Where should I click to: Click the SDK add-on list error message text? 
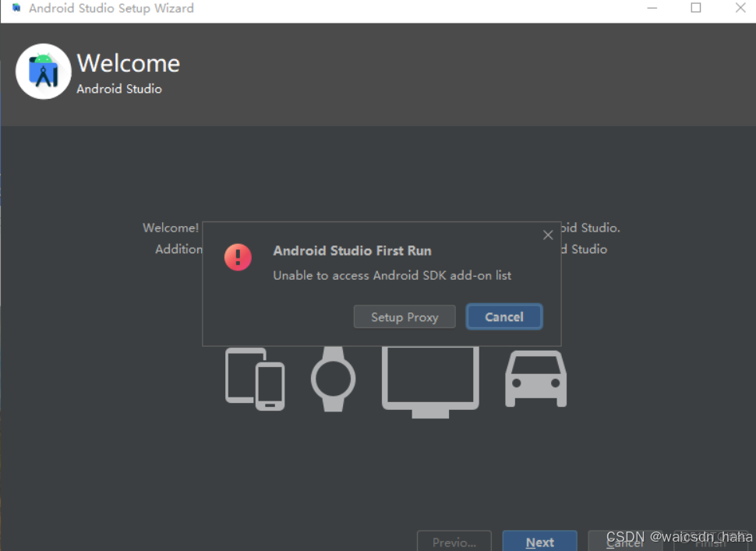click(x=392, y=276)
